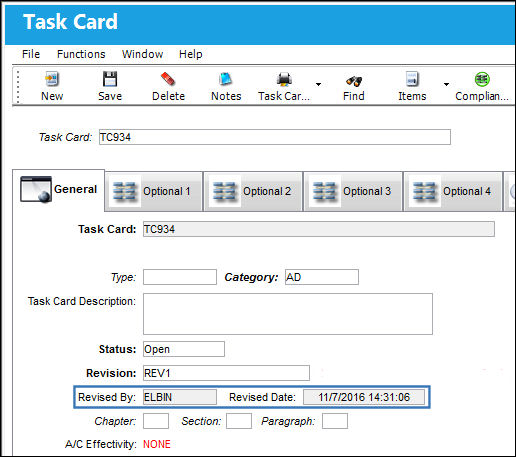516x457 pixels.
Task: Open the Compliance green icon
Action: [482, 79]
